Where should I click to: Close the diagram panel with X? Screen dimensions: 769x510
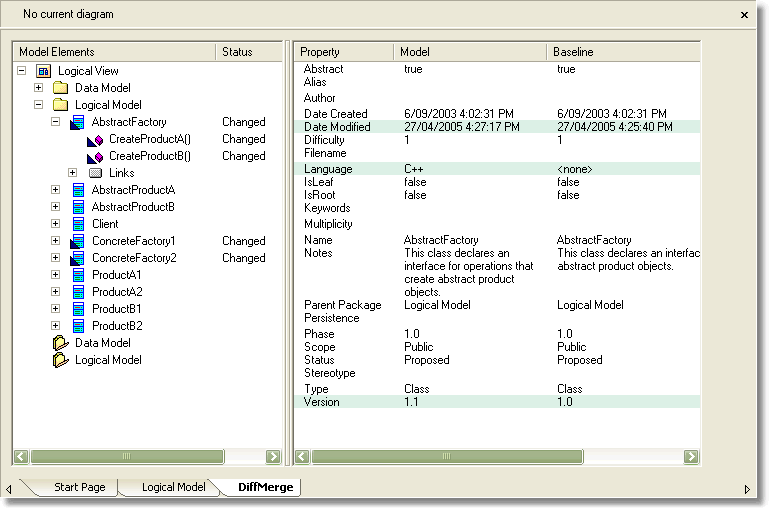(743, 15)
